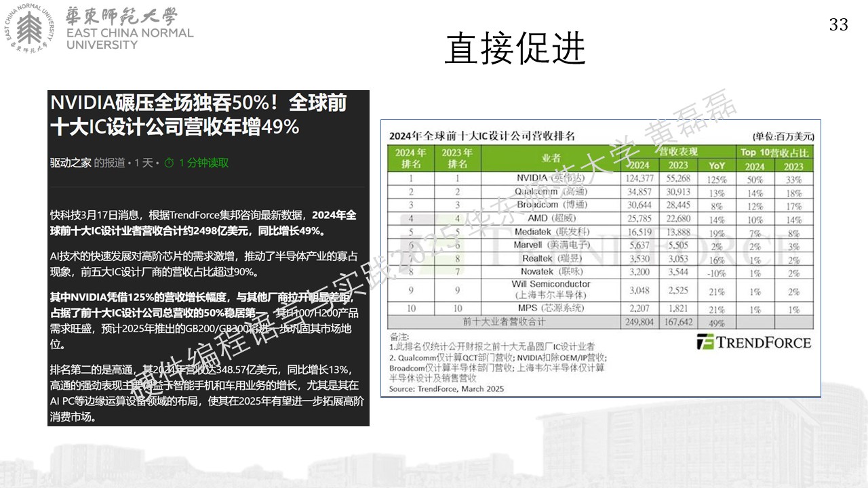Click Broadcom 2024 revenue 30,644

click(639, 205)
